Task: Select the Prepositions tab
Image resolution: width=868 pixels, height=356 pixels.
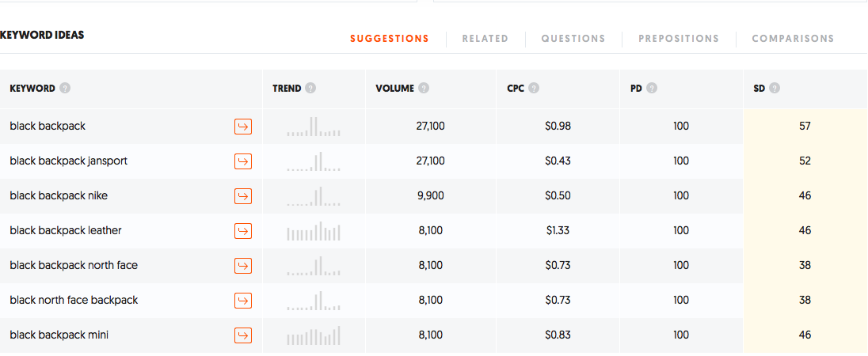Action: [x=678, y=38]
